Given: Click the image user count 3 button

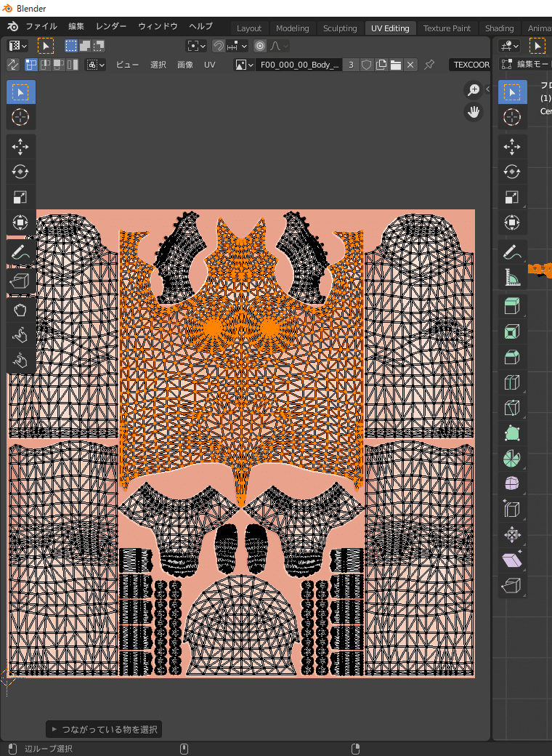Looking at the screenshot, I should click(351, 65).
